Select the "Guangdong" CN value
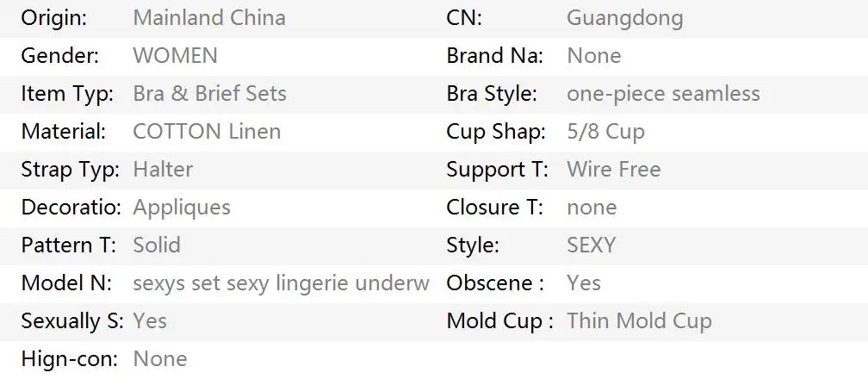The height and width of the screenshot is (379, 868). (x=624, y=18)
